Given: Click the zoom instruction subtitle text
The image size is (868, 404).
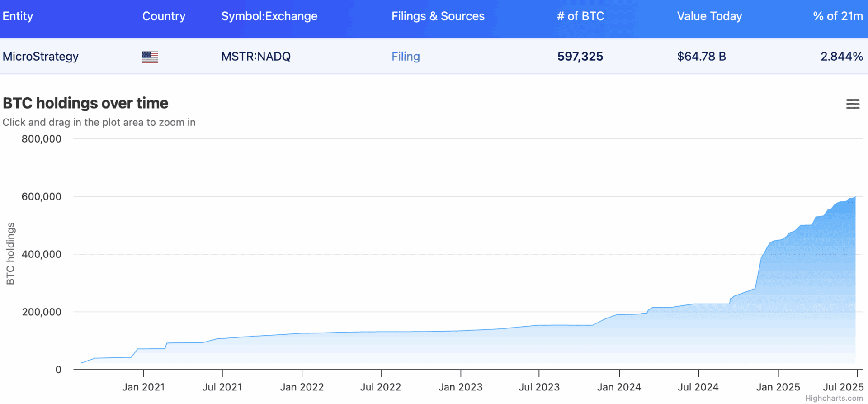Looking at the screenshot, I should (99, 122).
